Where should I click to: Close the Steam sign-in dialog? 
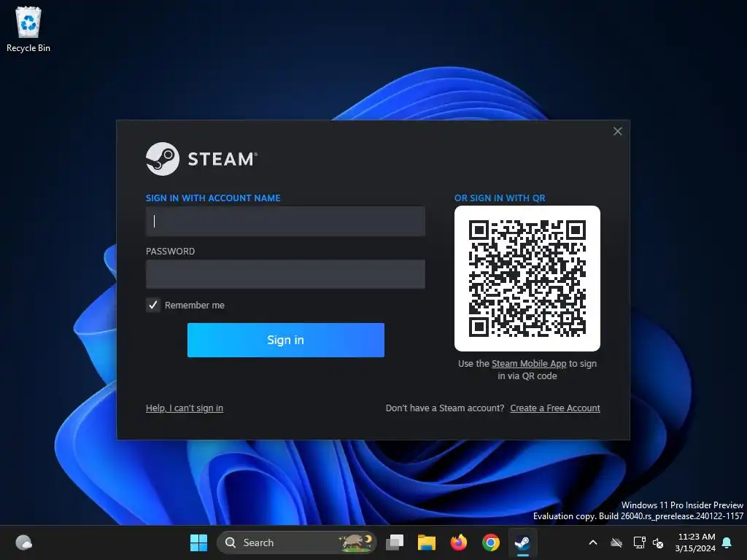617,131
